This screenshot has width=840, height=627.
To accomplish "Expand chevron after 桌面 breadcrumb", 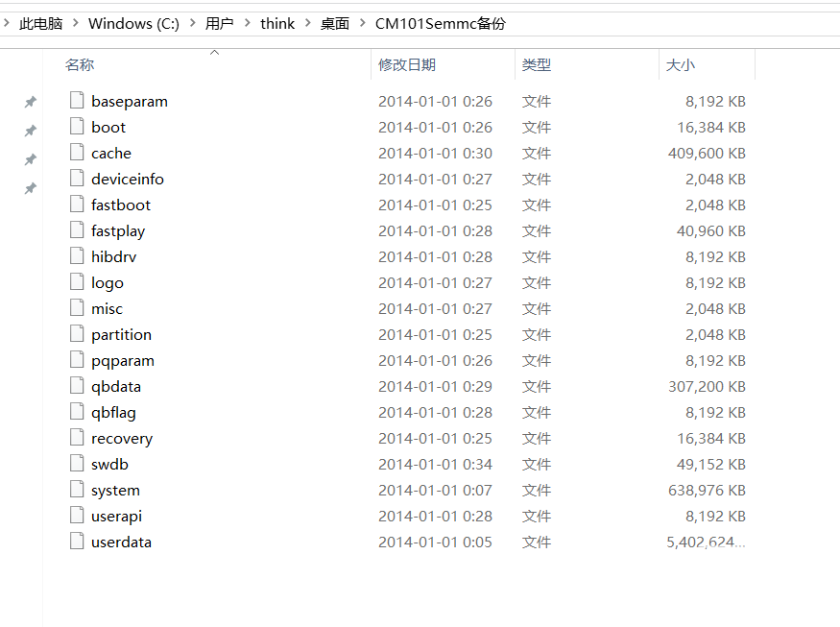I will click(363, 23).
